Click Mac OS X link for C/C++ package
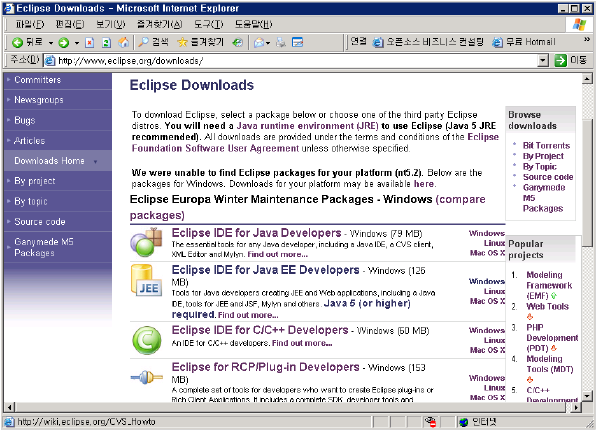596x430 pixels. click(487, 350)
